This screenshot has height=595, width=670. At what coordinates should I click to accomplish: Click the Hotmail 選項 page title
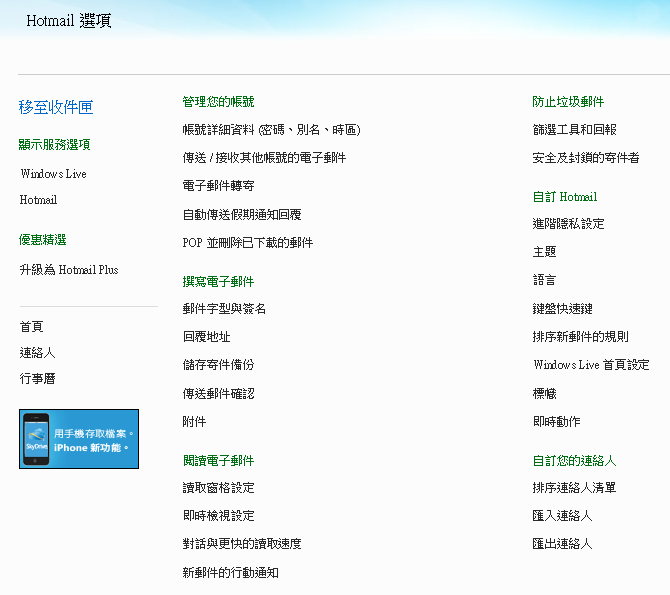tap(69, 21)
